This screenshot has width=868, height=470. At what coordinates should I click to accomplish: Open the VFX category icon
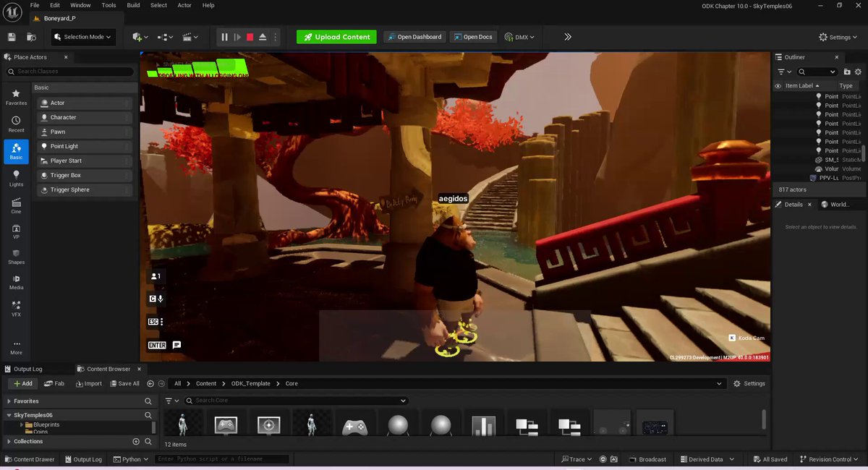16,309
